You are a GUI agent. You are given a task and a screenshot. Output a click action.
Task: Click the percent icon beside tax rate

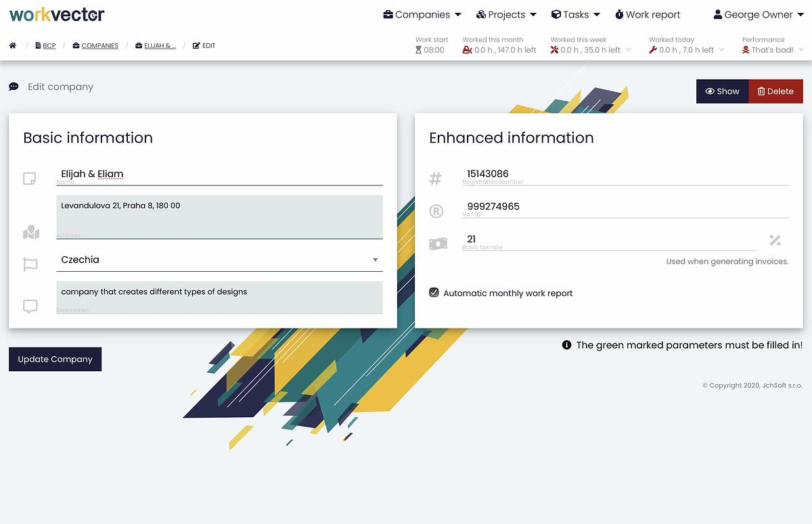775,240
